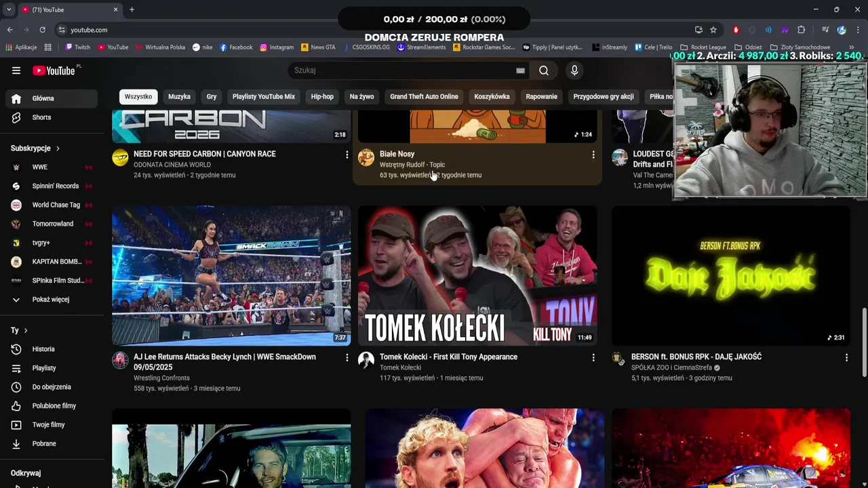Open Złoty Samochodowe bookmarks folder
The width and height of the screenshot is (868, 488).
click(800, 47)
